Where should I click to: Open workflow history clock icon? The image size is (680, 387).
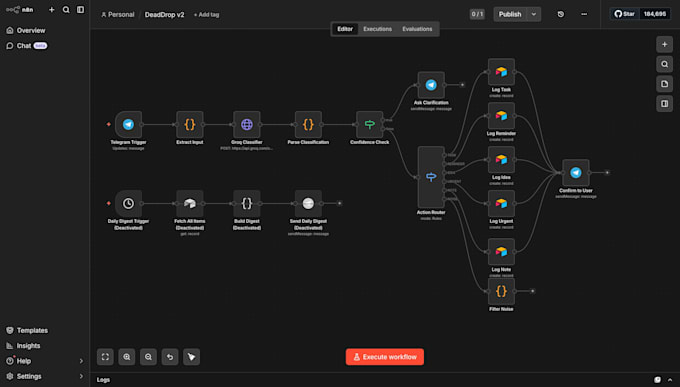[561, 14]
